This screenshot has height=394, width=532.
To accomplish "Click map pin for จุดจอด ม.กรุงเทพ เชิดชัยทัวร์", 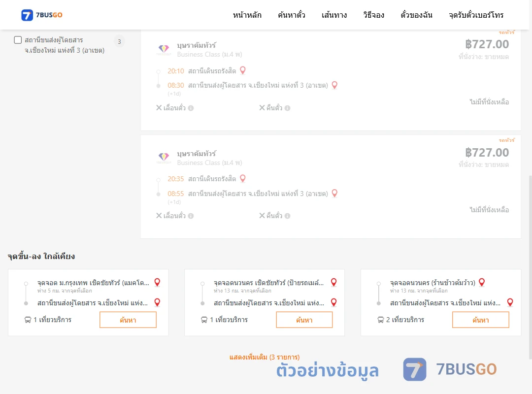I will click(157, 282).
